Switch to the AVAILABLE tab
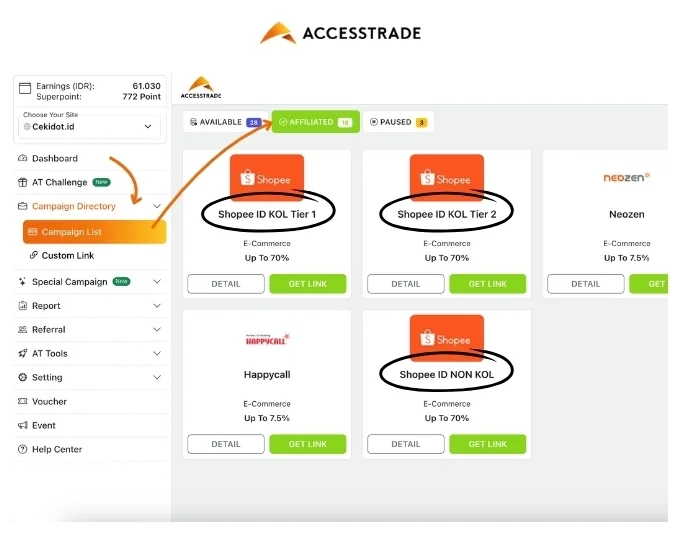 click(x=226, y=122)
